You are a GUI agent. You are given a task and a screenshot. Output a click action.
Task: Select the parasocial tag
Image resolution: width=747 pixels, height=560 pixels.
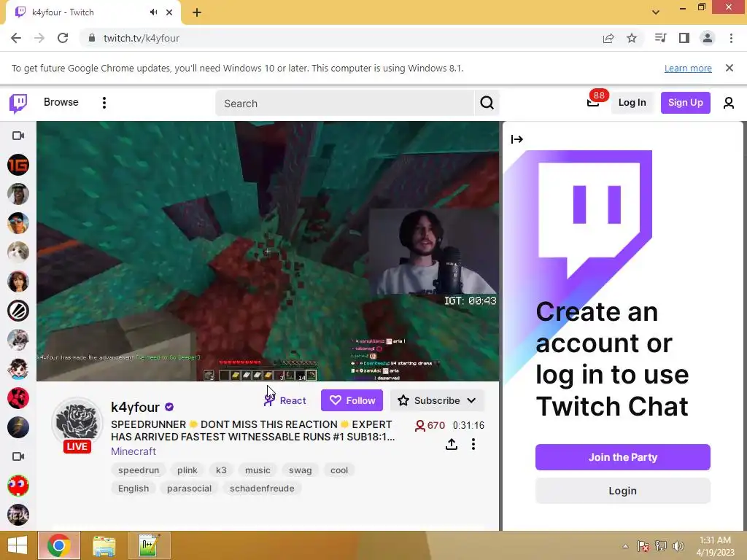[x=189, y=488]
